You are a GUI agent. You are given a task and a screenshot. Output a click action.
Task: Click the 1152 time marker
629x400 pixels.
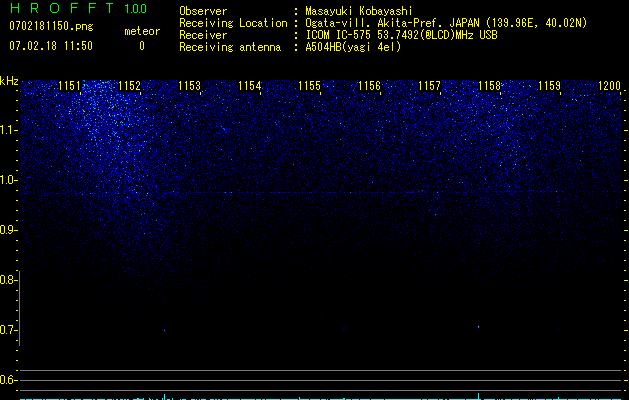click(x=130, y=85)
